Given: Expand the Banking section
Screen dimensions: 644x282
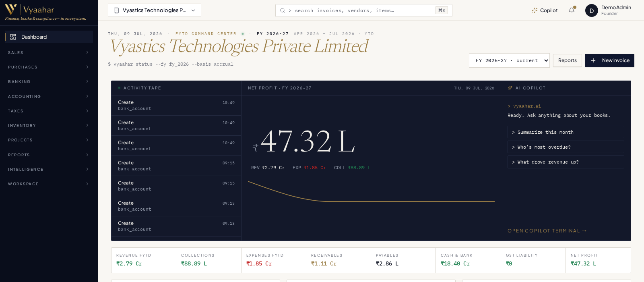Looking at the screenshot, I should pyautogui.click(x=49, y=81).
